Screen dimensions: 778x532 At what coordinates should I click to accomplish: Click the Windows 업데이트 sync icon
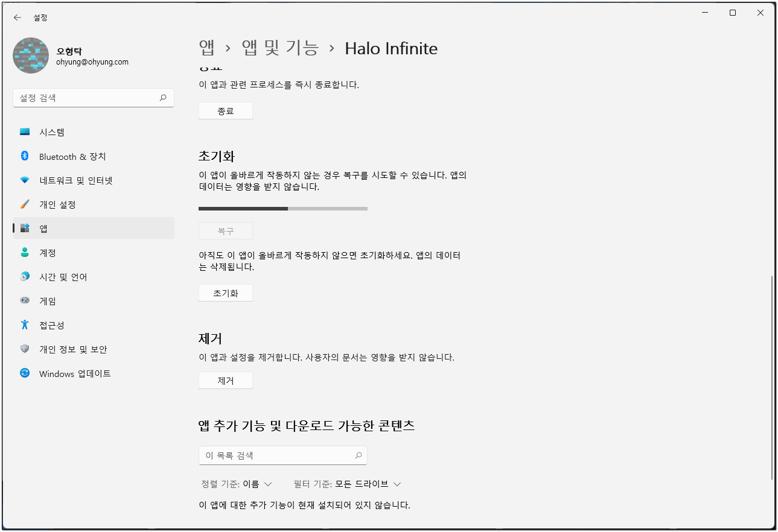click(x=25, y=373)
